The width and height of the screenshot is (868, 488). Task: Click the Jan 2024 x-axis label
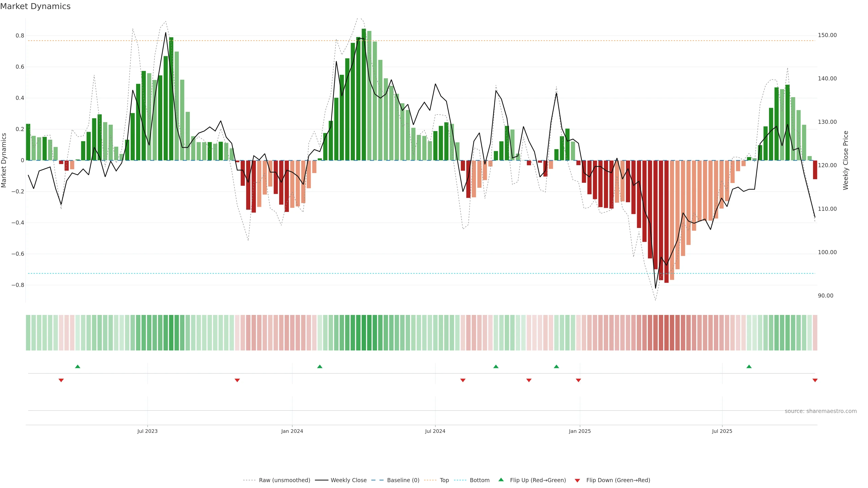(292, 431)
